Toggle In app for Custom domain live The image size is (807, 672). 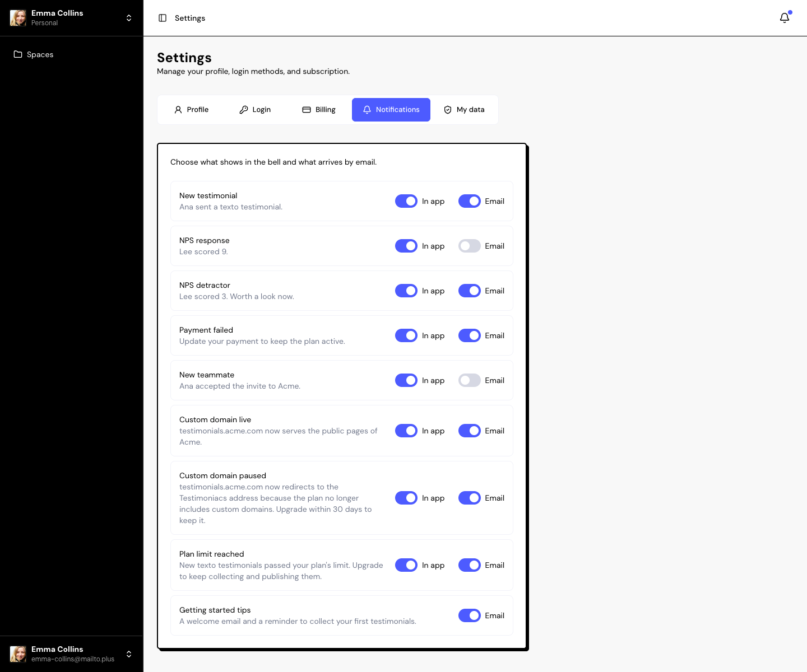click(406, 431)
